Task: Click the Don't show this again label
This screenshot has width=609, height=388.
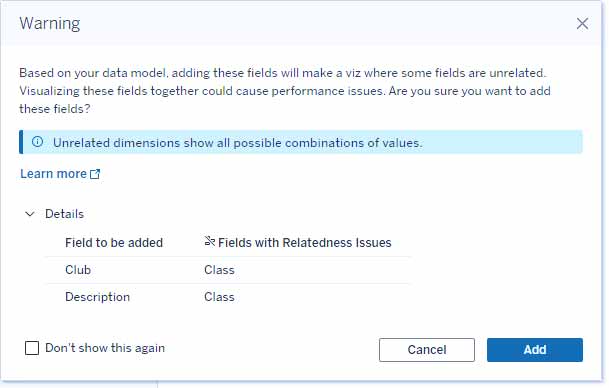Action: tap(105, 348)
